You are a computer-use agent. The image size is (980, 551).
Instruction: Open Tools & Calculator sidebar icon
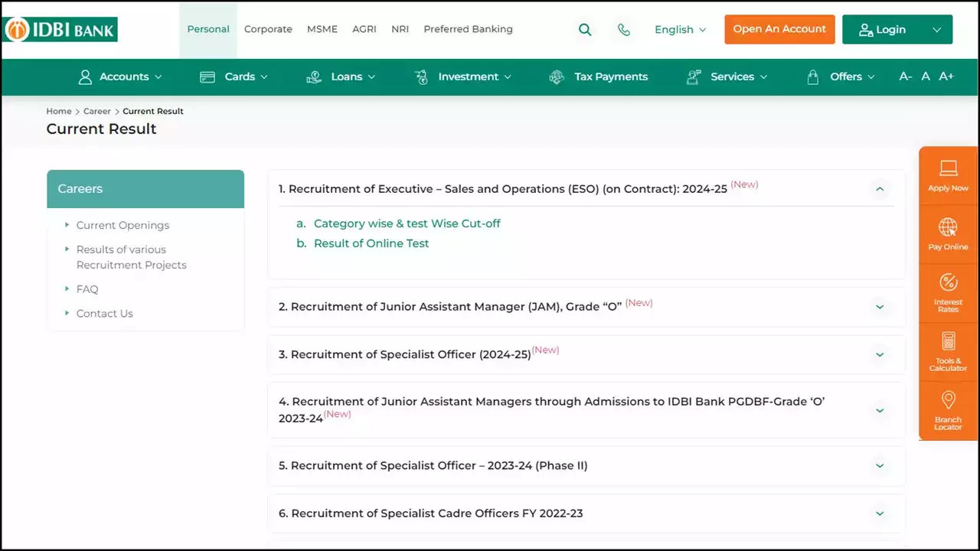click(949, 341)
